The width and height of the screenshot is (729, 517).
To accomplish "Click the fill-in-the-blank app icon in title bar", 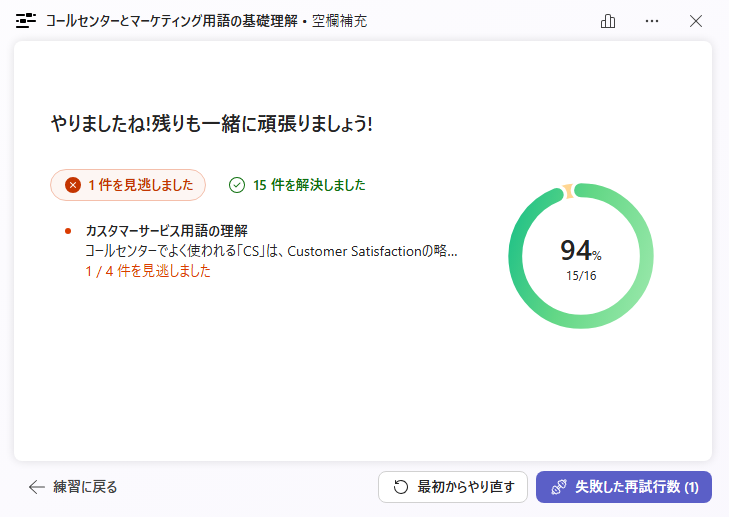I will [26, 21].
